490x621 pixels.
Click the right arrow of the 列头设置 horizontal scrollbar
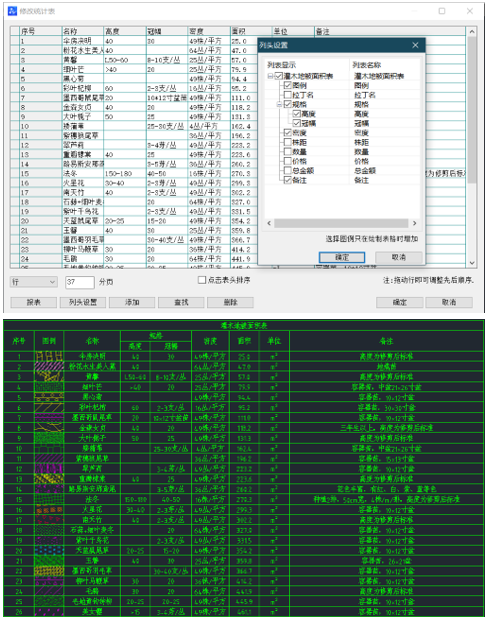(x=414, y=223)
